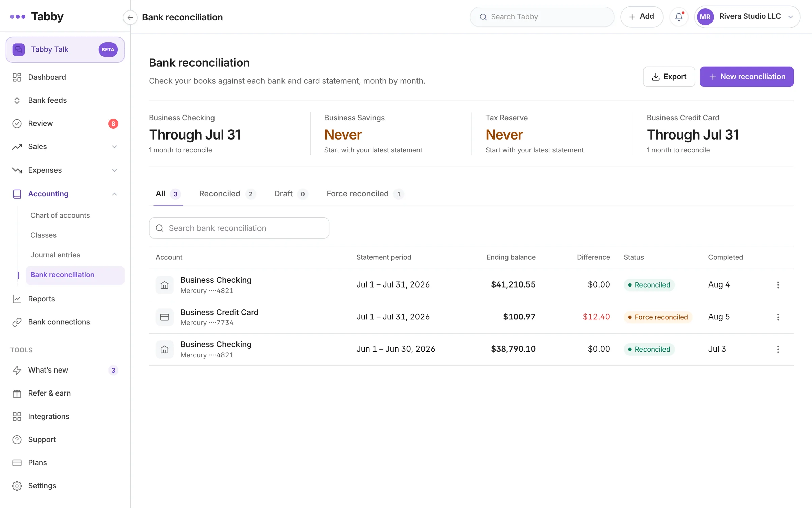Focus the Search Tabby field
Screen dimensions: 812x508
click(542, 17)
